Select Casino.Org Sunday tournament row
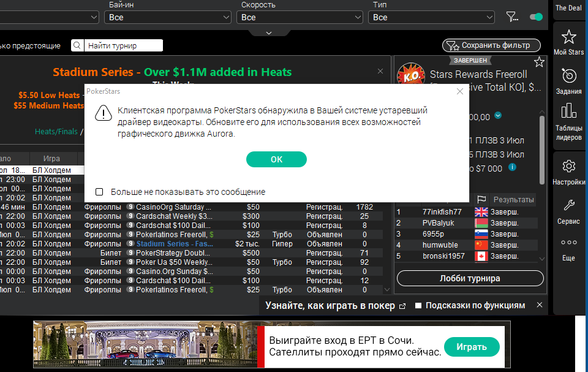The width and height of the screenshot is (588, 372). (191, 271)
